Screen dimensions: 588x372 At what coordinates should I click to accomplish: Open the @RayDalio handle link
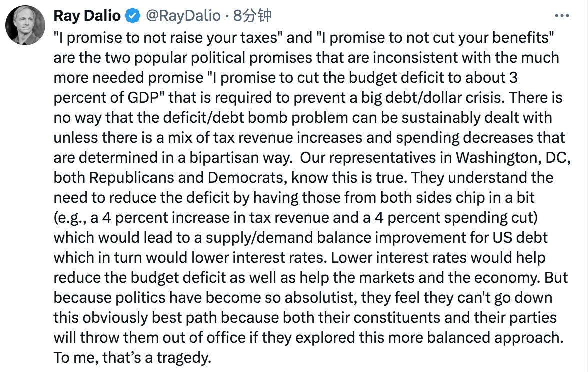point(183,16)
